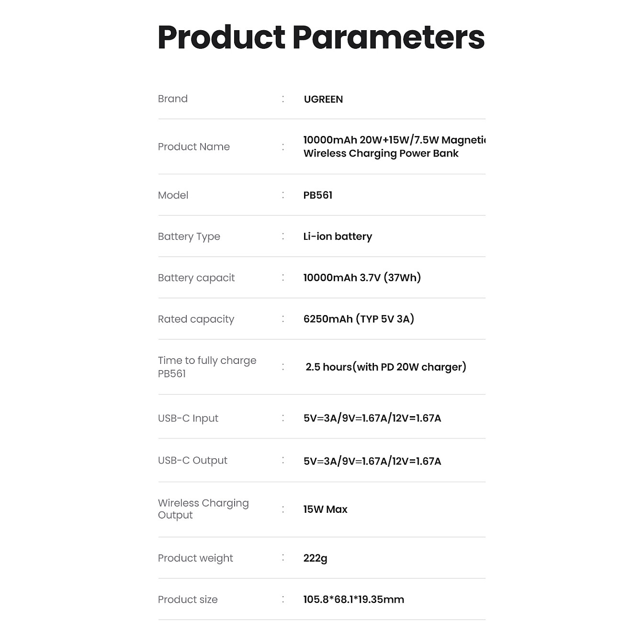This screenshot has width=644, height=644.
Task: Click the USB-C Input label
Action: (x=188, y=418)
